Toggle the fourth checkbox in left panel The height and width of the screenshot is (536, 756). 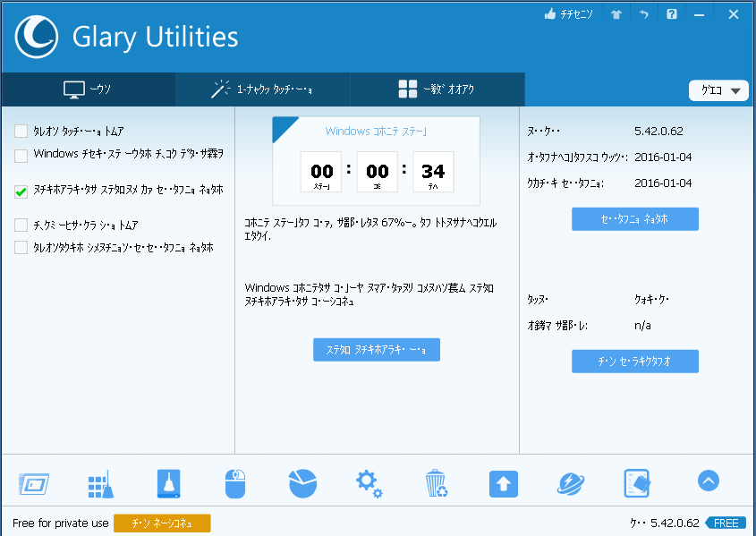click(21, 225)
